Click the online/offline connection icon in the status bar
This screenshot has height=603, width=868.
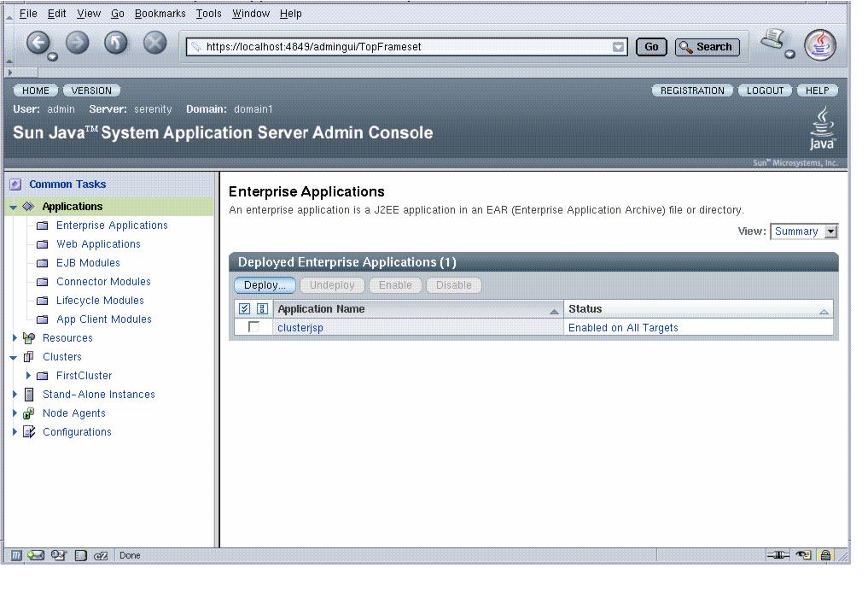tap(778, 555)
